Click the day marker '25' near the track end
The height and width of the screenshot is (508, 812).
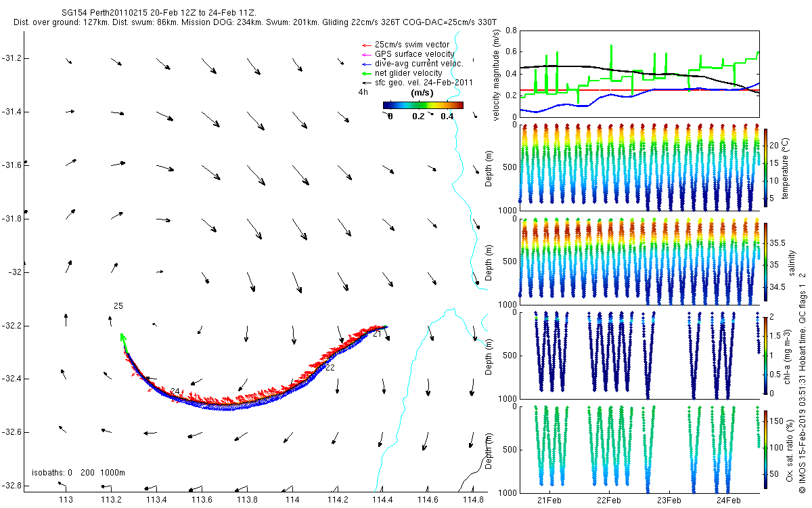pos(118,306)
